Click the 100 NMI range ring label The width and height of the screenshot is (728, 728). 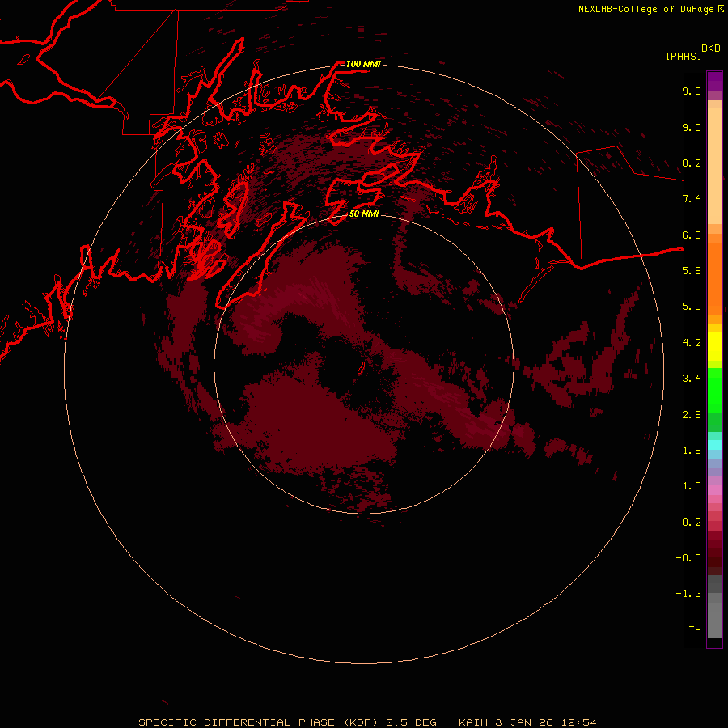point(363,64)
